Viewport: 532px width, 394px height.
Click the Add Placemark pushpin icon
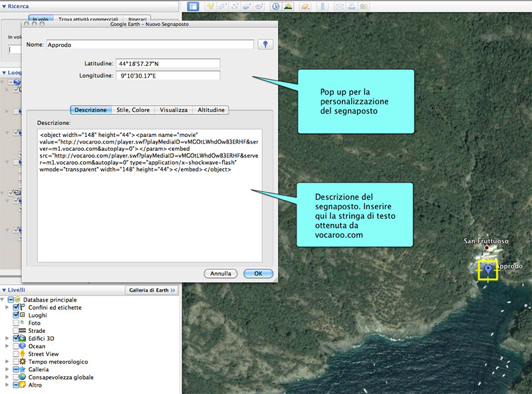(210, 7)
